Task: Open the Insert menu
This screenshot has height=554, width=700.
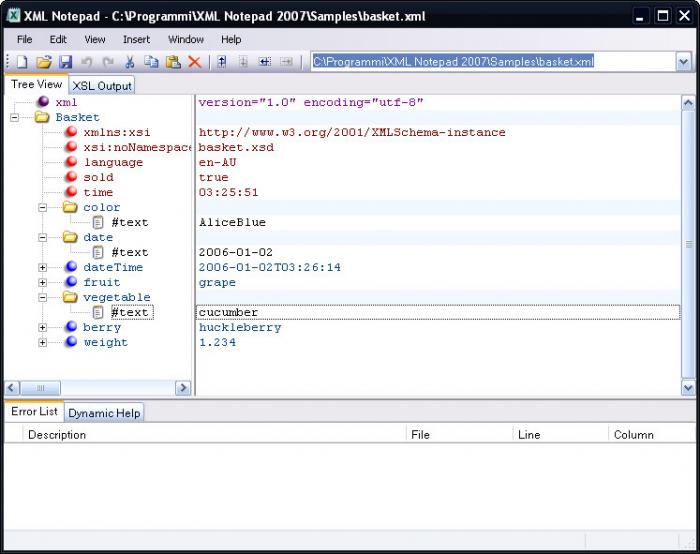Action: pos(137,39)
